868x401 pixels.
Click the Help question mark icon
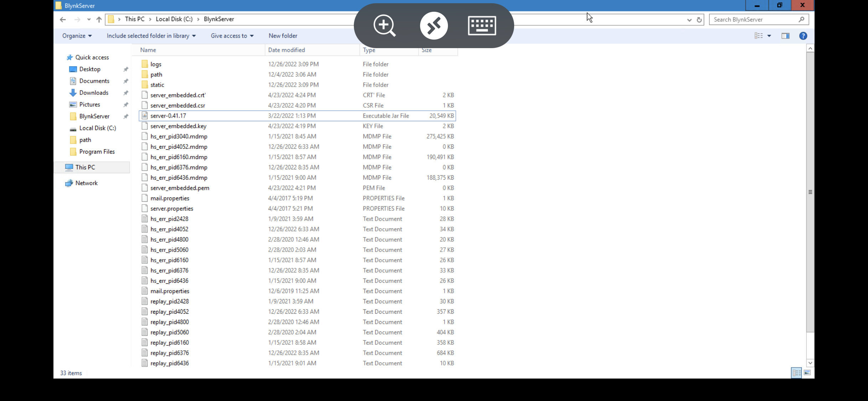(803, 36)
